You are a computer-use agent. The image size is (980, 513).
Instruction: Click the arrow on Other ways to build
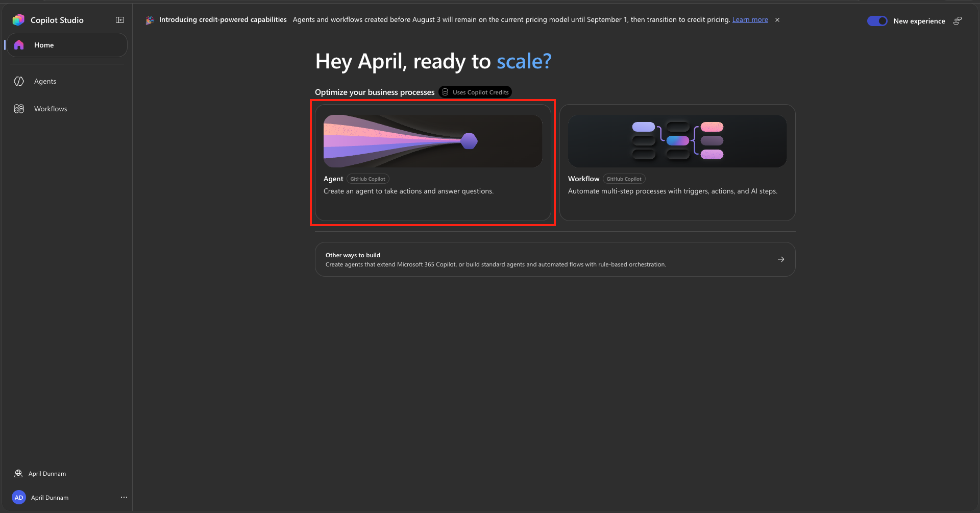pos(781,259)
